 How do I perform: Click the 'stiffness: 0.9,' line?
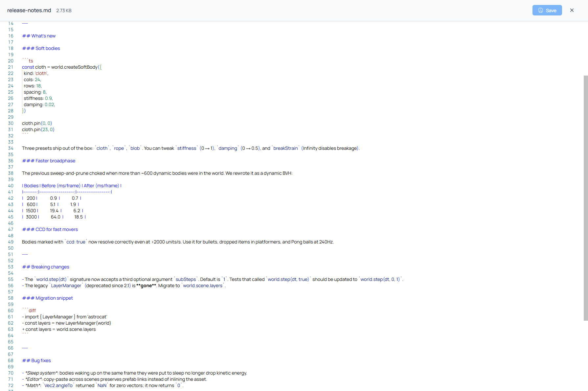pos(38,98)
